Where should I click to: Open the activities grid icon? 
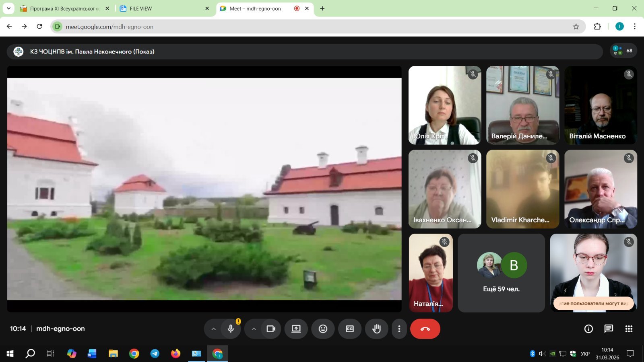tap(629, 329)
